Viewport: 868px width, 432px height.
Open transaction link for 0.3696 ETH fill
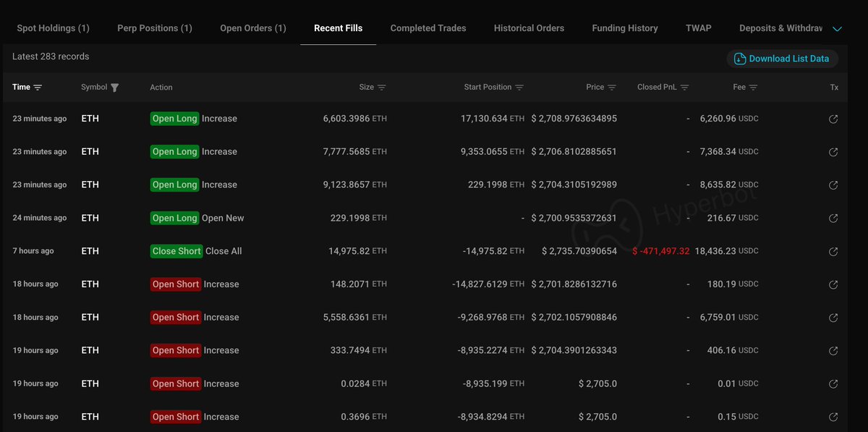[x=833, y=417]
